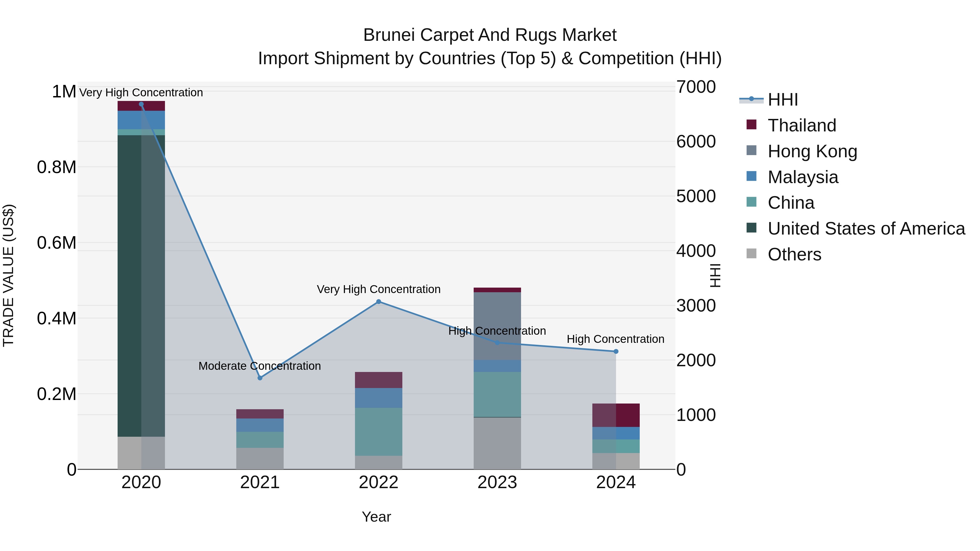
Task: Click the 2020 x-axis tick label
Action: [x=141, y=482]
